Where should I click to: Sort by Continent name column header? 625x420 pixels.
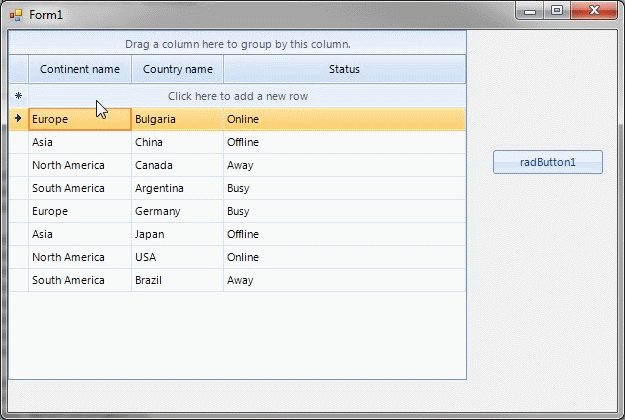pos(80,69)
